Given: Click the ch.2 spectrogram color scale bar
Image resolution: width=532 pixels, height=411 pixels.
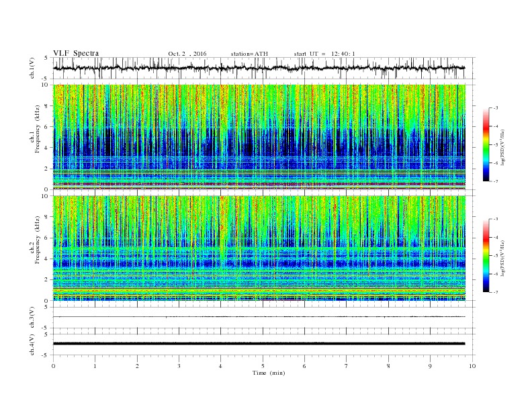Looking at the screenshot, I should pyautogui.click(x=486, y=255).
